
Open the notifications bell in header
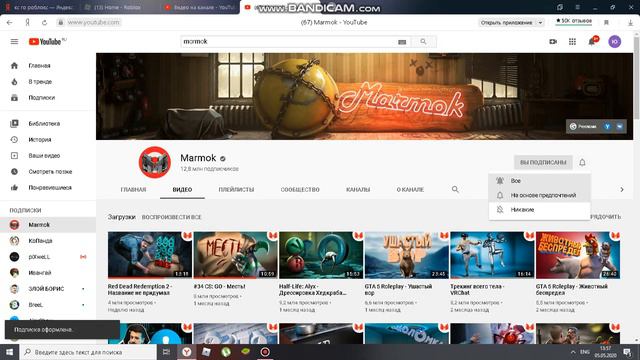point(592,42)
